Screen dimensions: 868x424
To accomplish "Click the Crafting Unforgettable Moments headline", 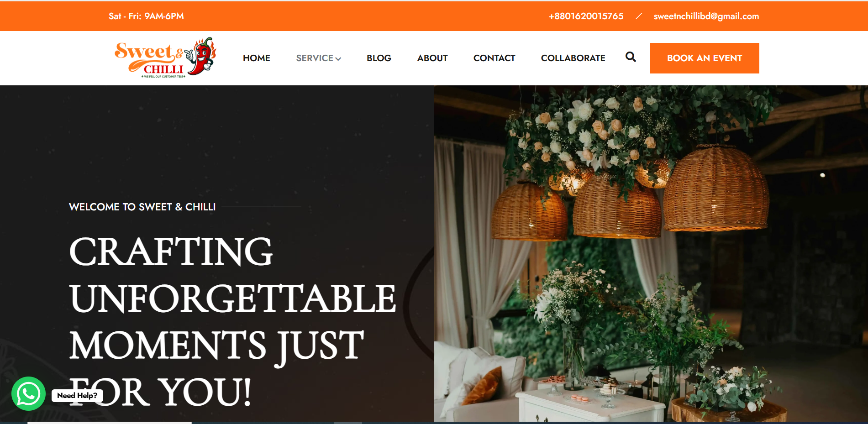I will 232,322.
